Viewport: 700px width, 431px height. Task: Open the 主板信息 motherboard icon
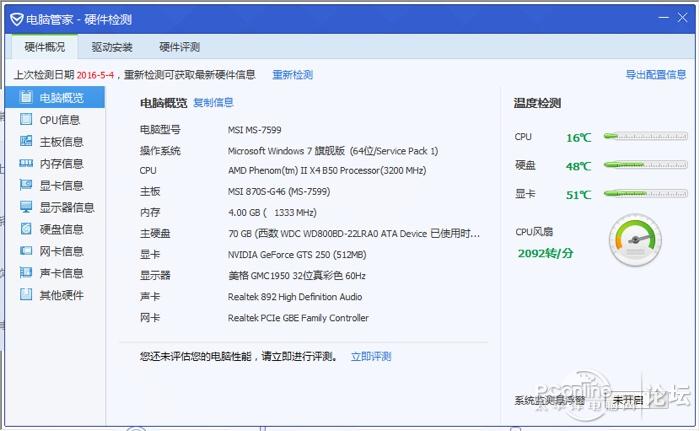(26, 141)
